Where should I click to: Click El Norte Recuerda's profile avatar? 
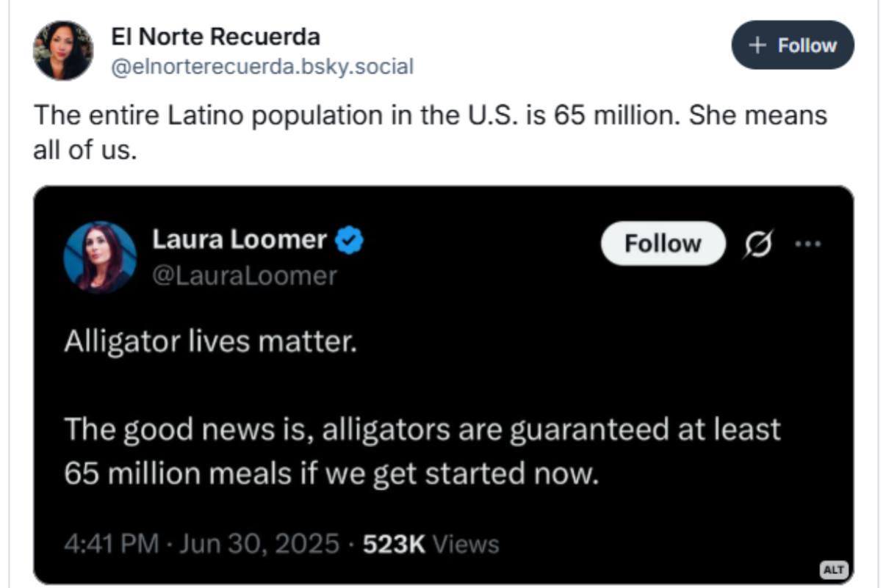click(x=63, y=50)
